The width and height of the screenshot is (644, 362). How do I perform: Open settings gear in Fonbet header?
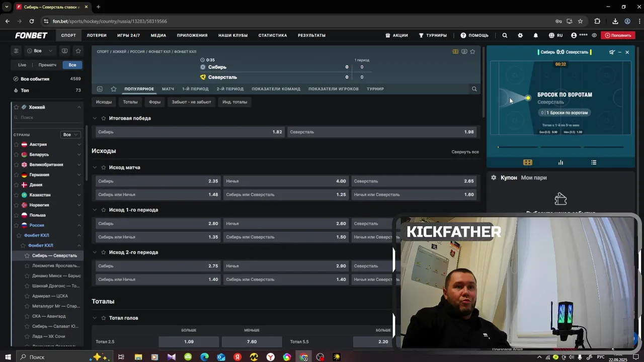pos(520,35)
